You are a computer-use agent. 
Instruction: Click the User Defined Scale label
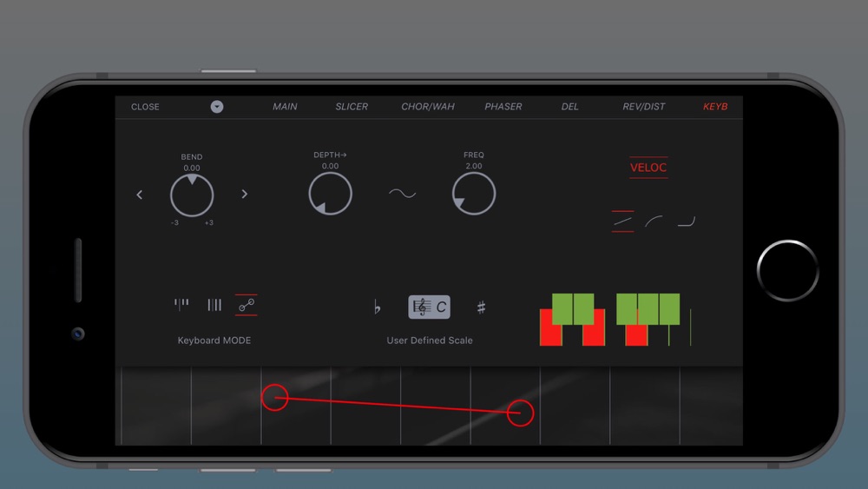(x=430, y=340)
